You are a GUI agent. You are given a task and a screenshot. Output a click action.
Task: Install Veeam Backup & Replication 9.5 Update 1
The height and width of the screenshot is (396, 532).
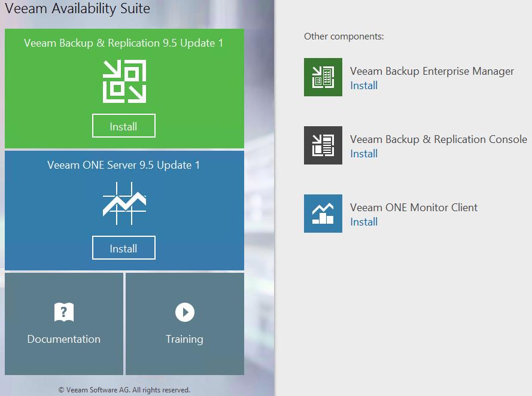click(124, 126)
